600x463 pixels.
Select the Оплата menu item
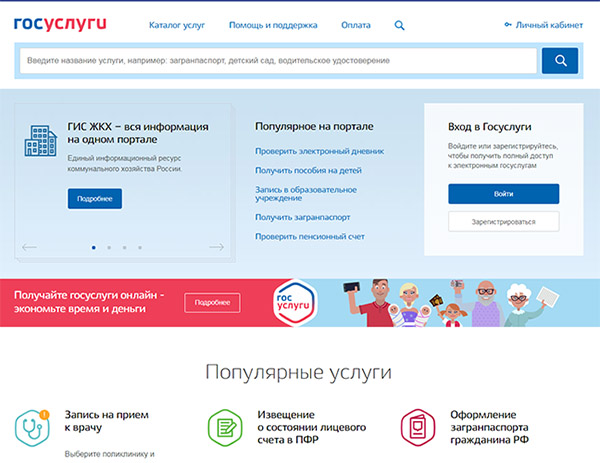click(x=355, y=25)
